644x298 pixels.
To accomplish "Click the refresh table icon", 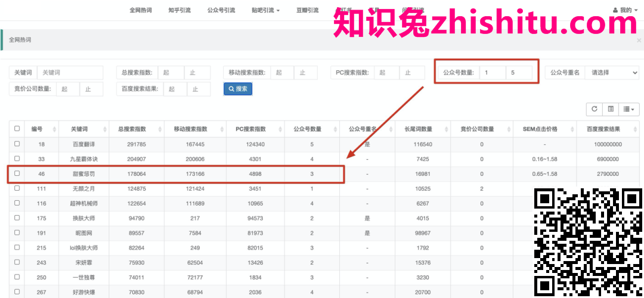I will [x=595, y=109].
